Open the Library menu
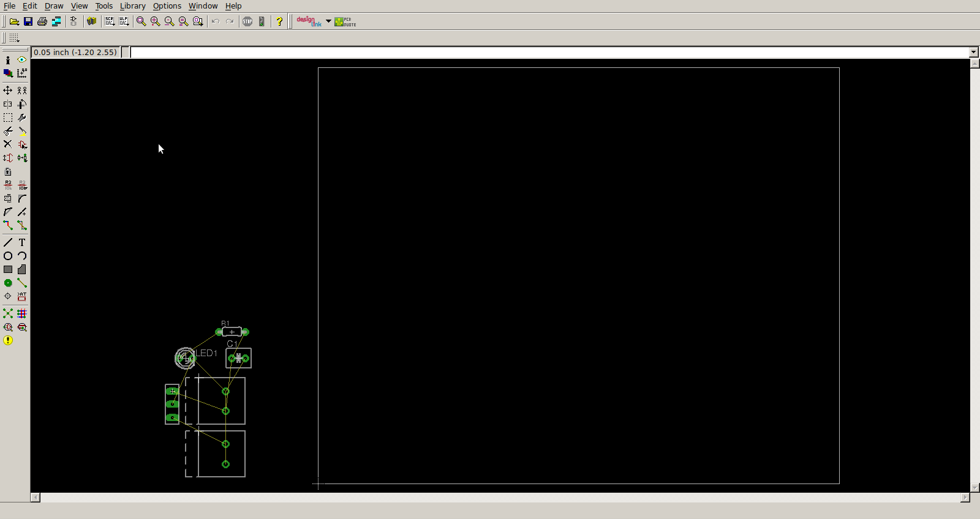Viewport: 980px width, 519px height. 132,6
